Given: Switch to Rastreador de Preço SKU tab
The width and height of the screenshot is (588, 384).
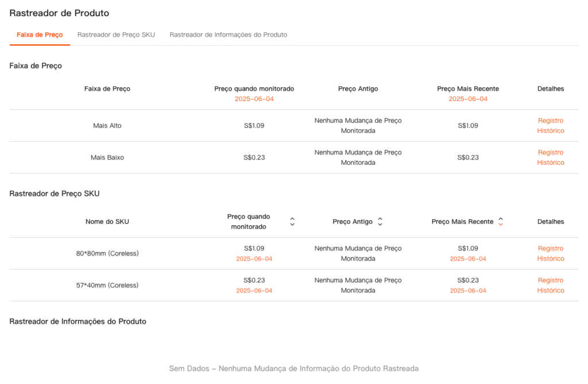Looking at the screenshot, I should pyautogui.click(x=116, y=35).
